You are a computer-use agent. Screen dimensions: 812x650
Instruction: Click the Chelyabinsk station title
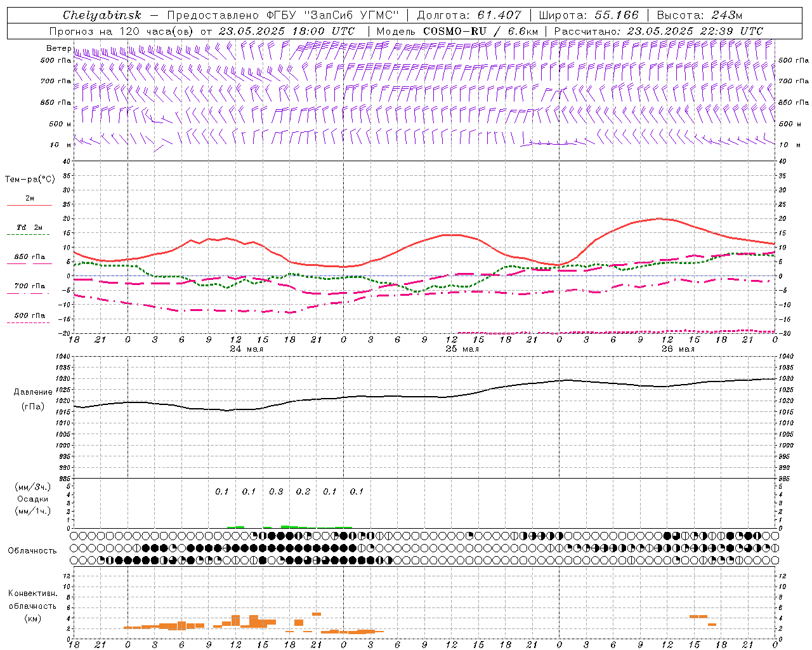[101, 15]
